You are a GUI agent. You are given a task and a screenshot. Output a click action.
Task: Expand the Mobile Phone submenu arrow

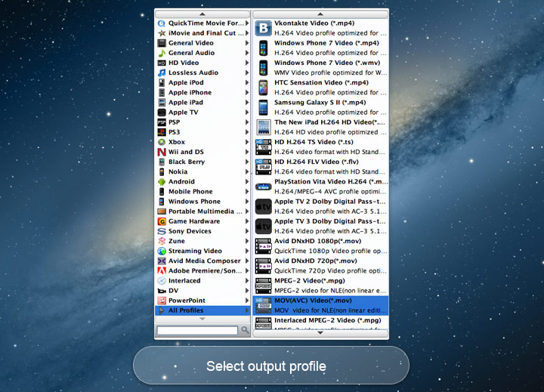pyautogui.click(x=246, y=192)
